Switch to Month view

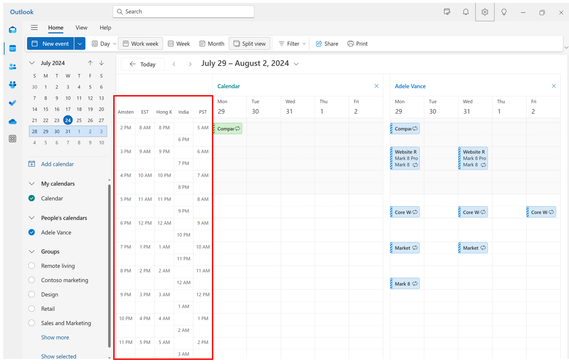[212, 44]
